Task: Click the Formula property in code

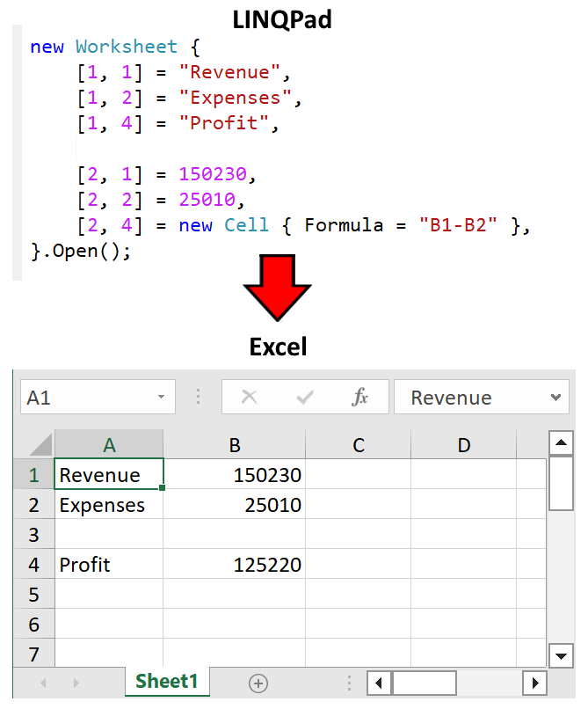Action: pyautogui.click(x=344, y=224)
